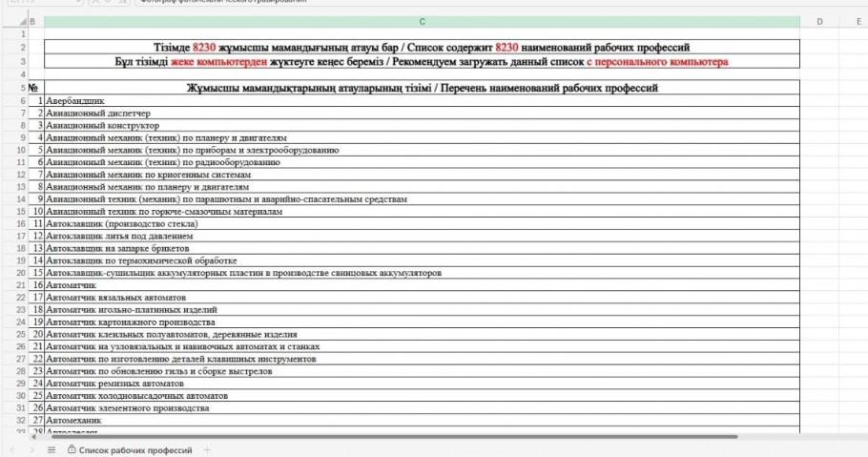Open the Список рабочих профессий sheet tab
868x457 pixels.
coord(130,450)
